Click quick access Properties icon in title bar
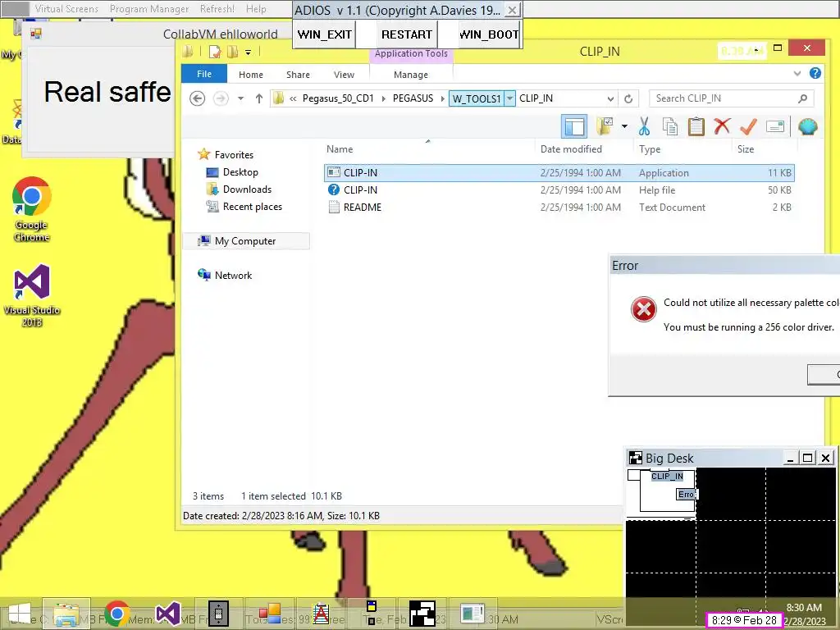840x630 pixels. coord(215,52)
